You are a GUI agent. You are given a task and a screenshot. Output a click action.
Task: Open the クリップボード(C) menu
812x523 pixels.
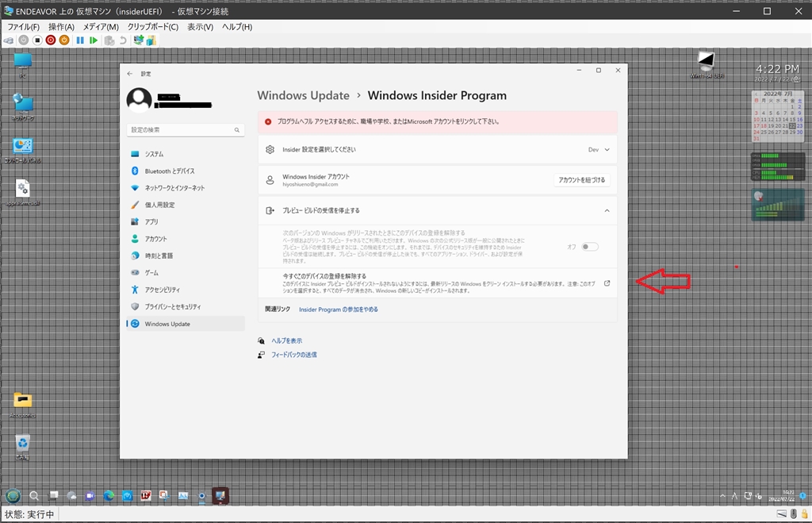(153, 27)
